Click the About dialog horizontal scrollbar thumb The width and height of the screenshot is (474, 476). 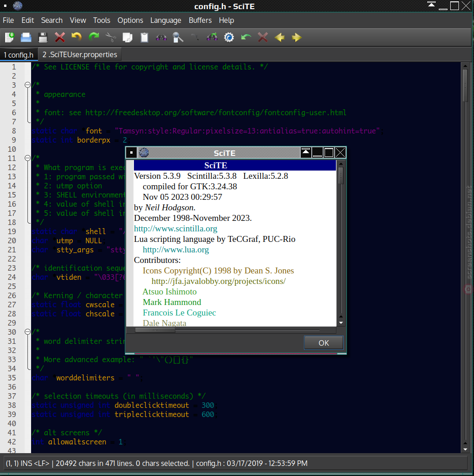point(155,330)
